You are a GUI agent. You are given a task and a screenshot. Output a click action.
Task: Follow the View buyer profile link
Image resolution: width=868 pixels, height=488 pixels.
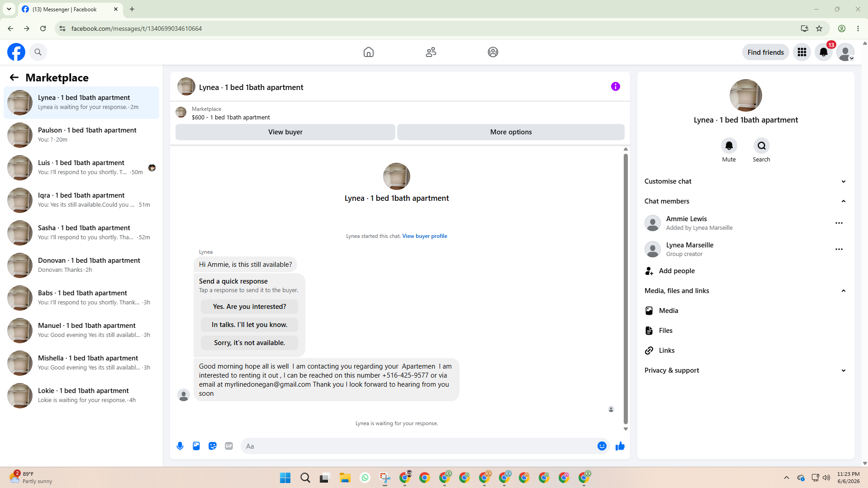pyautogui.click(x=425, y=236)
